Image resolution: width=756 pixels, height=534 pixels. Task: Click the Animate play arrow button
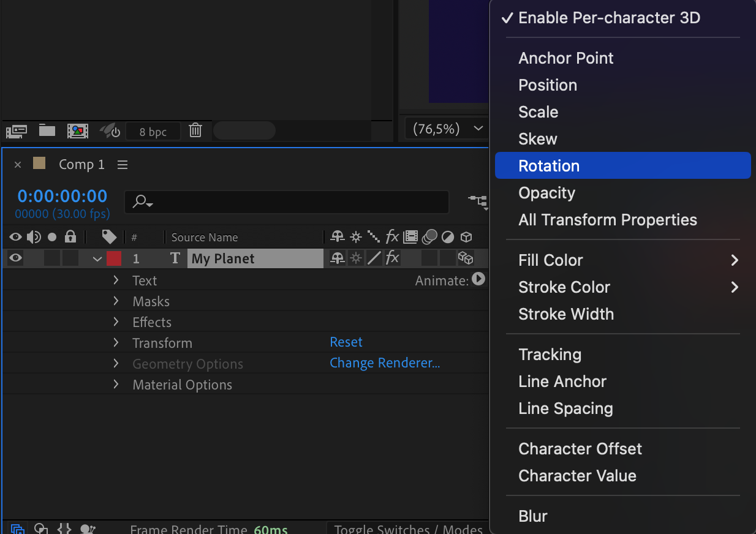(x=478, y=279)
